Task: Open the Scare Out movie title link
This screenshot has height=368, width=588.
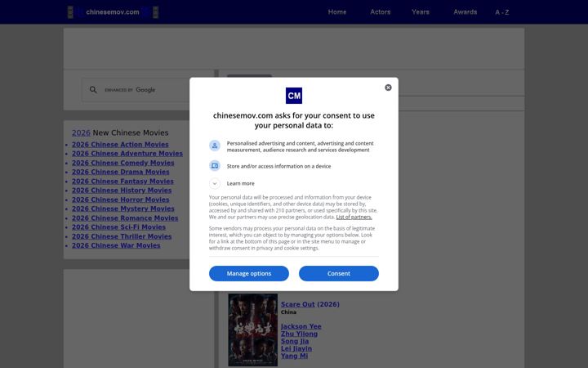Action: click(x=298, y=304)
